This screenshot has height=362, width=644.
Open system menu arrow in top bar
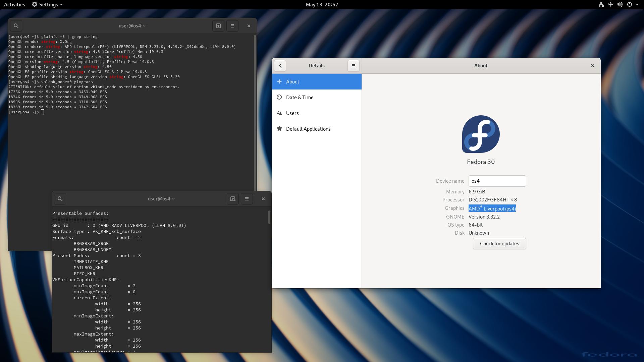[637, 5]
